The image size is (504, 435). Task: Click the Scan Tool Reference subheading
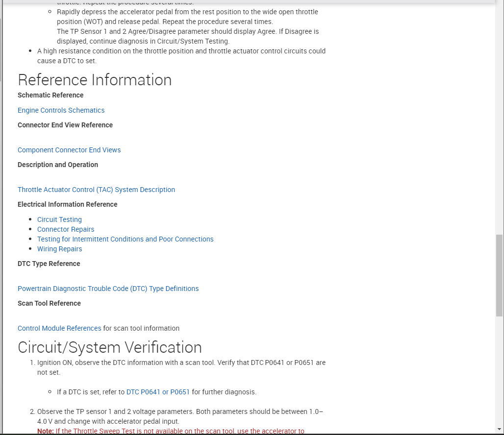pyautogui.click(x=49, y=303)
